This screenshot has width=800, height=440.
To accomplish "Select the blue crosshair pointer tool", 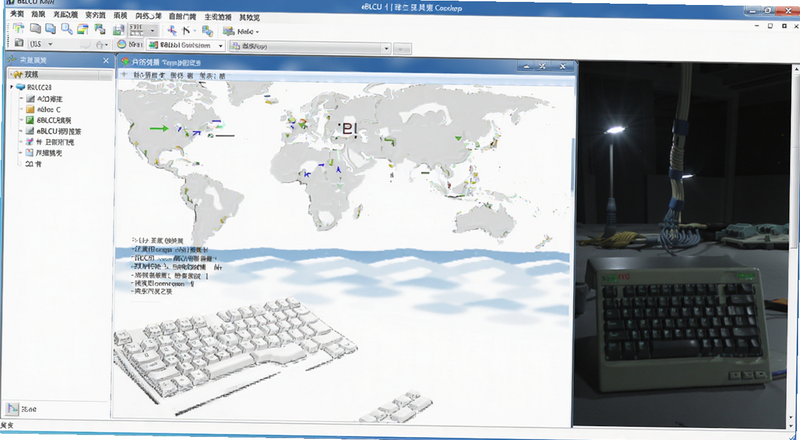I will 172,31.
